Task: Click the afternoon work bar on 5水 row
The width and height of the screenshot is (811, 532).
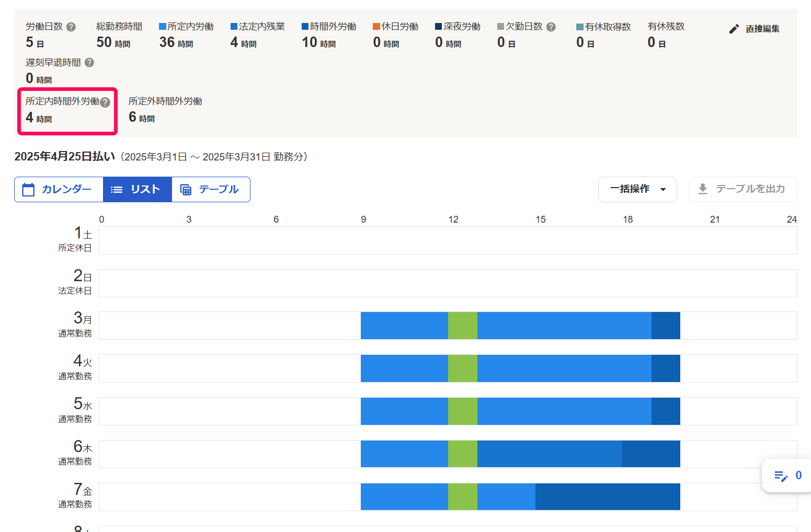Action: [564, 411]
